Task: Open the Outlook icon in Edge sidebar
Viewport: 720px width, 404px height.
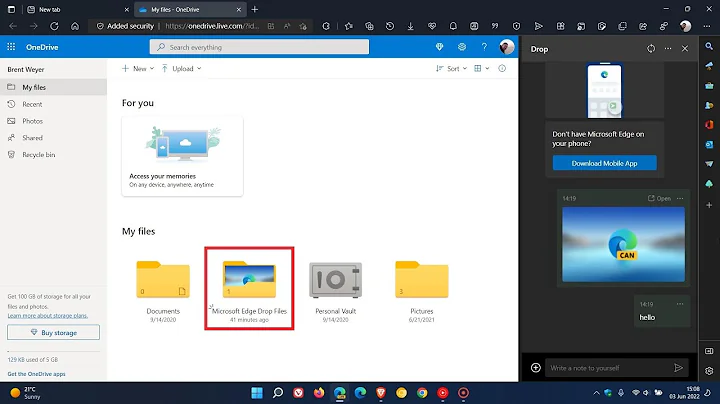Action: pyautogui.click(x=709, y=144)
